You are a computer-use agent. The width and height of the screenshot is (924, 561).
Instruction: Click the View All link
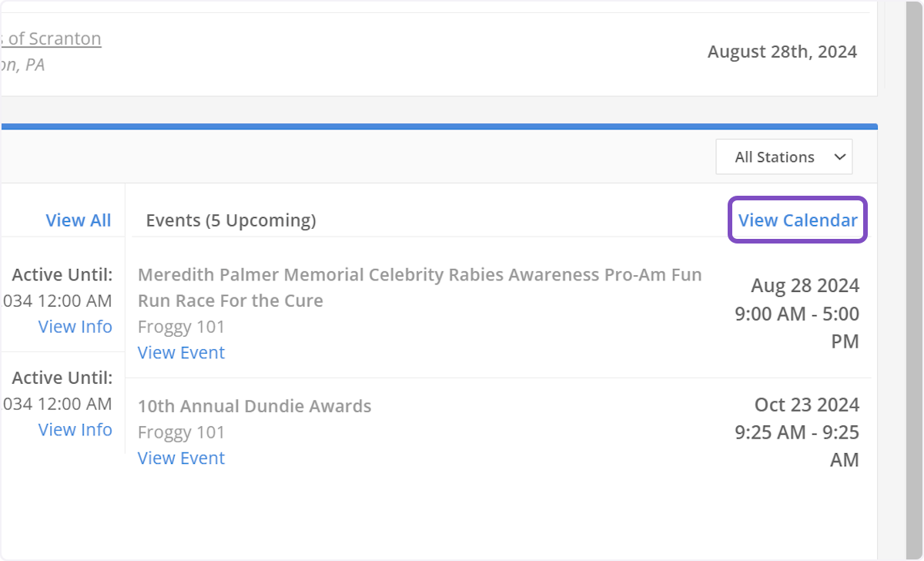coord(79,220)
